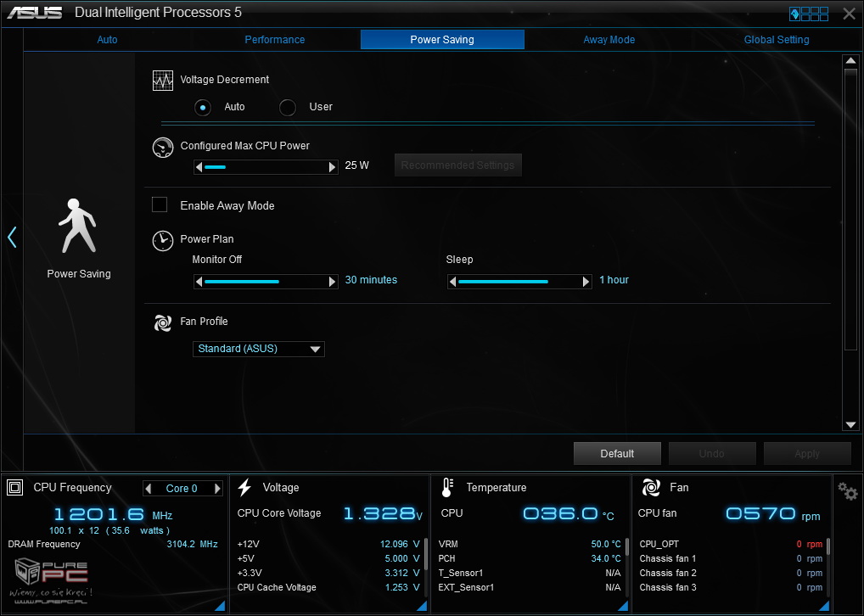
Task: Click the CPU Cache Voltage 1.253 V value
Action: pos(402,587)
